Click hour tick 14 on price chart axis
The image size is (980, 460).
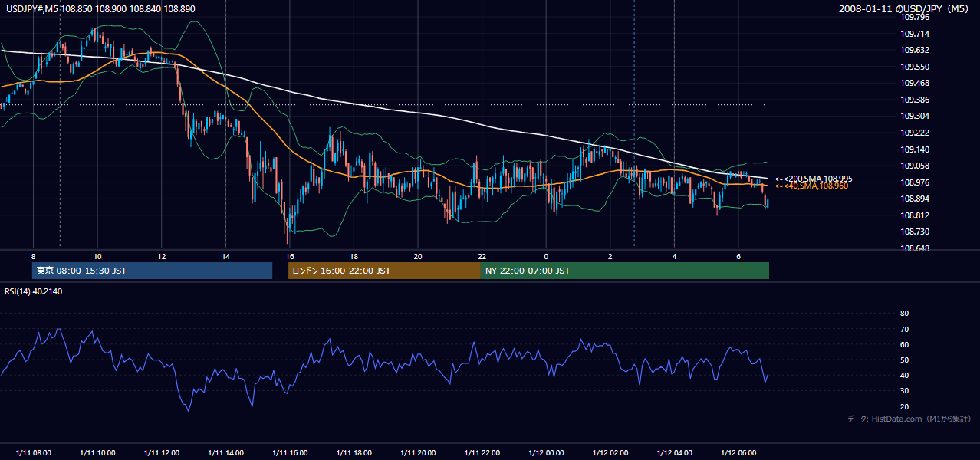click(x=225, y=256)
